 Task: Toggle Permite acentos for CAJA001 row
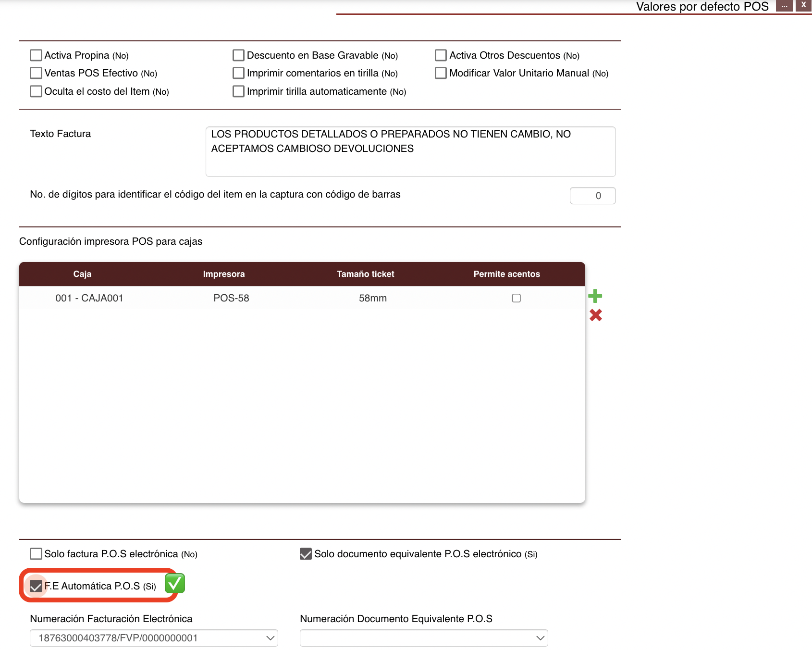click(x=516, y=298)
